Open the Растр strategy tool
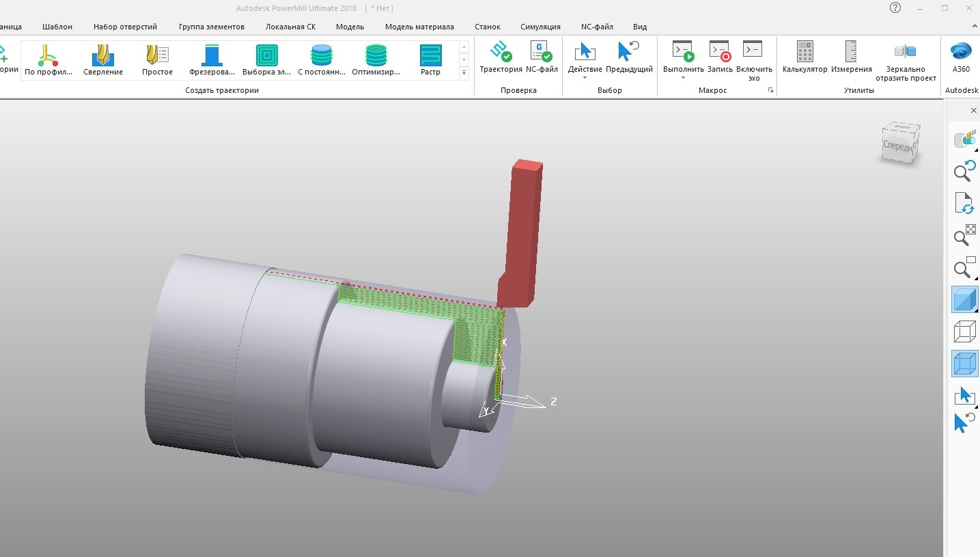The image size is (980, 557). click(x=430, y=59)
